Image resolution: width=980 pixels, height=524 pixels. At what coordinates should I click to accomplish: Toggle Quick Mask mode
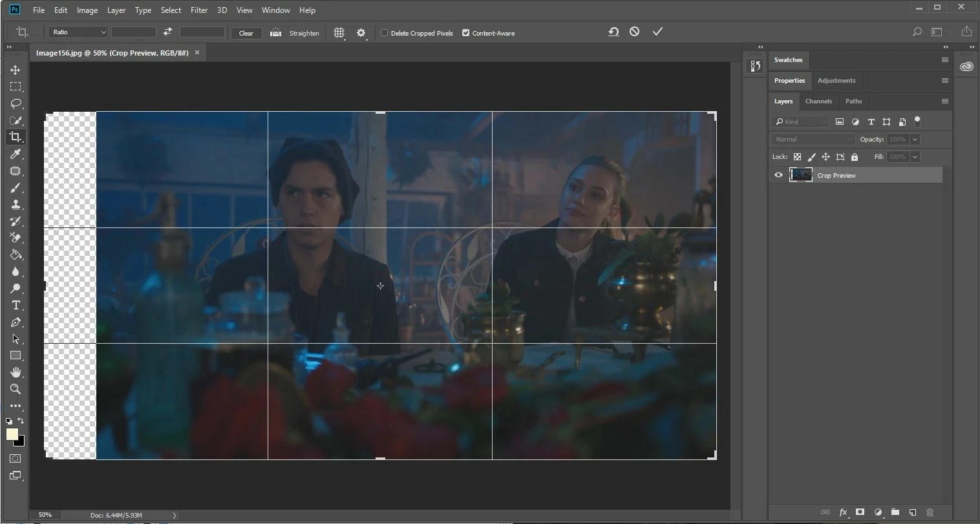point(16,458)
